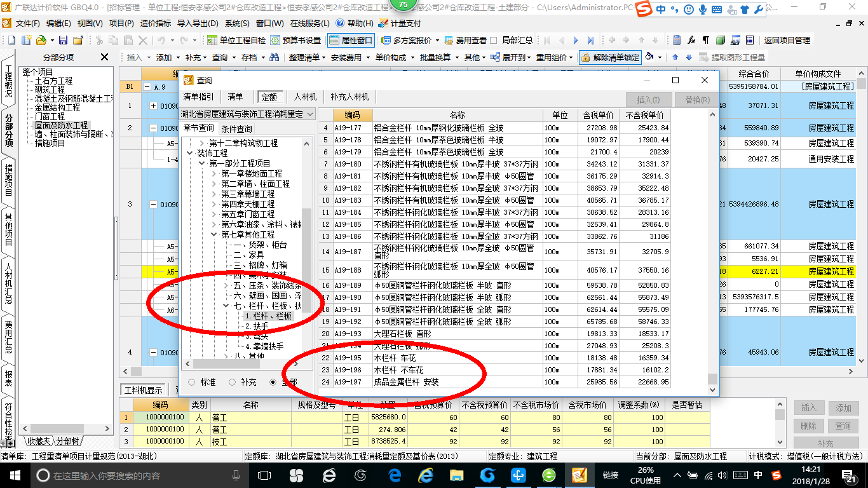Click the 解除清单锁定 unlock toolbar icon
This screenshot has width=868, height=488.
pyautogui.click(x=613, y=57)
